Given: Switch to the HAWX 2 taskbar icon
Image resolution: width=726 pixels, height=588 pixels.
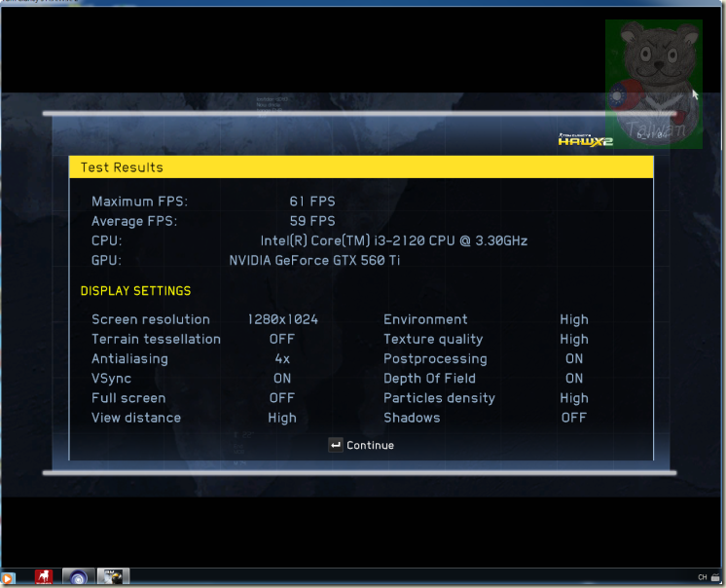Looking at the screenshot, I should tap(113, 577).
